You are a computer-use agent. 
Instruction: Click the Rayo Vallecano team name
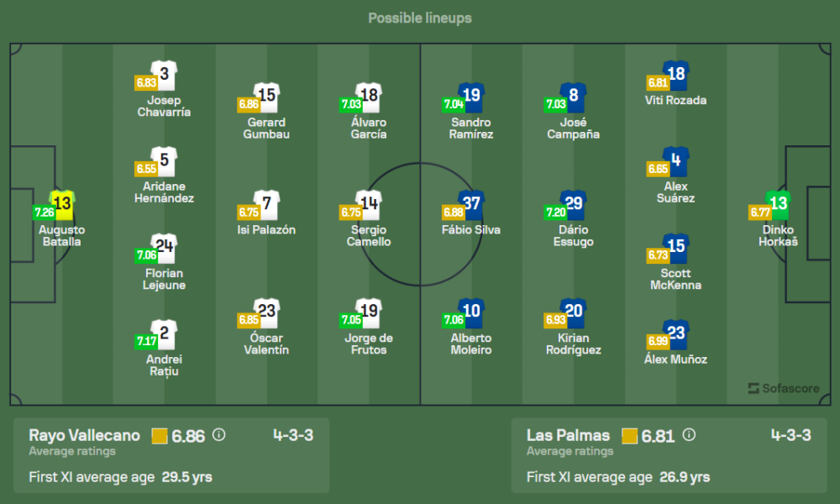(85, 435)
